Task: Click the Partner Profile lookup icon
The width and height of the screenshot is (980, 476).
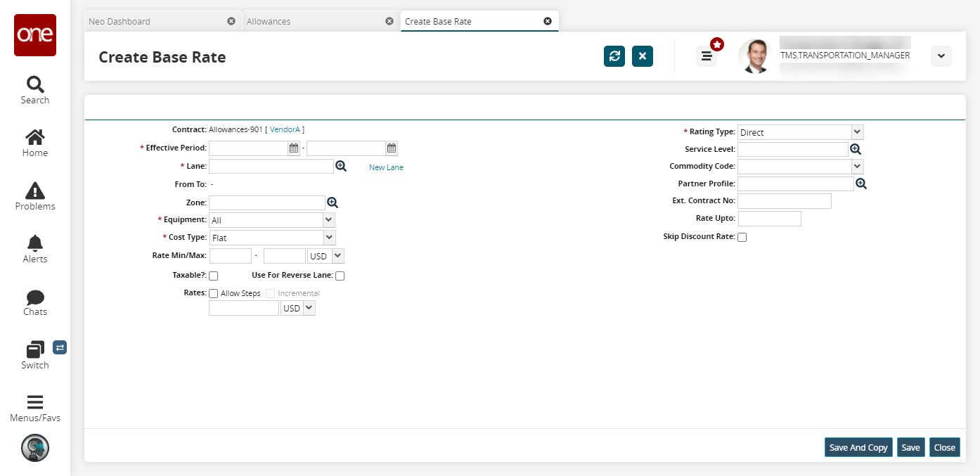Action: point(861,184)
